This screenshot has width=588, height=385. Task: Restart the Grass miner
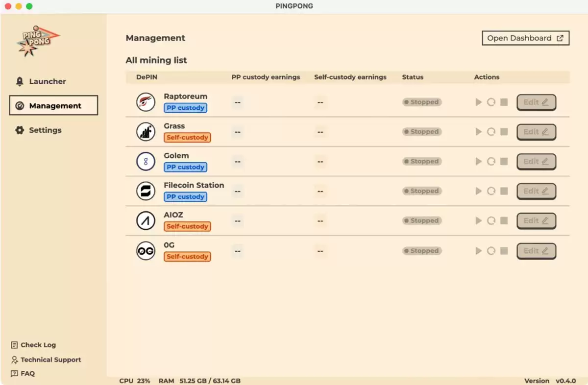coord(491,132)
